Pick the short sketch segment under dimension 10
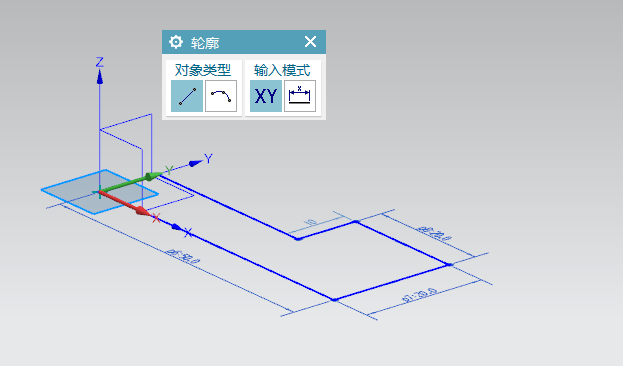This screenshot has height=366, width=623. coord(327,230)
